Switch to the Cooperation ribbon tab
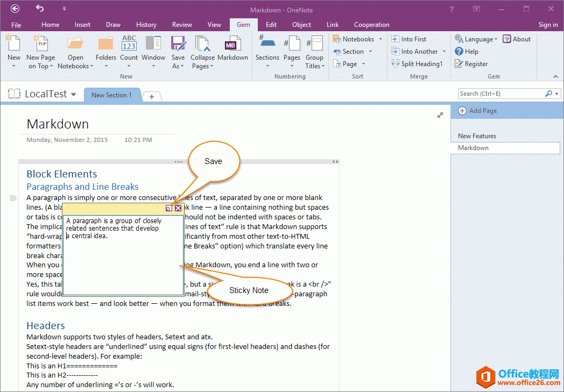This screenshot has width=564, height=392. [x=371, y=25]
